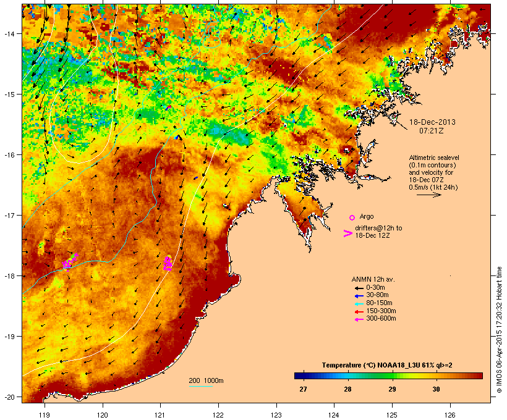Click the 0-30m depth legend text
507x420 pixels.
(375, 288)
